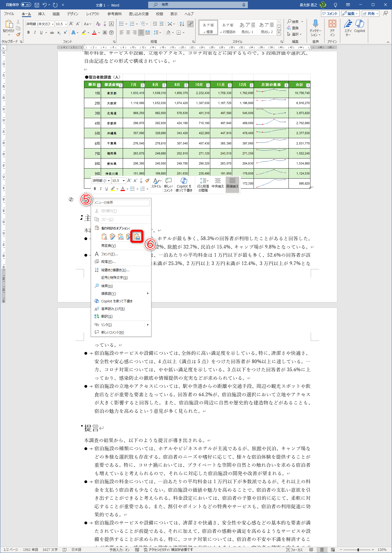Viewport: 392px width, 553px height.
Task: Click the zoom slider in status bar
Action: [x=358, y=550]
